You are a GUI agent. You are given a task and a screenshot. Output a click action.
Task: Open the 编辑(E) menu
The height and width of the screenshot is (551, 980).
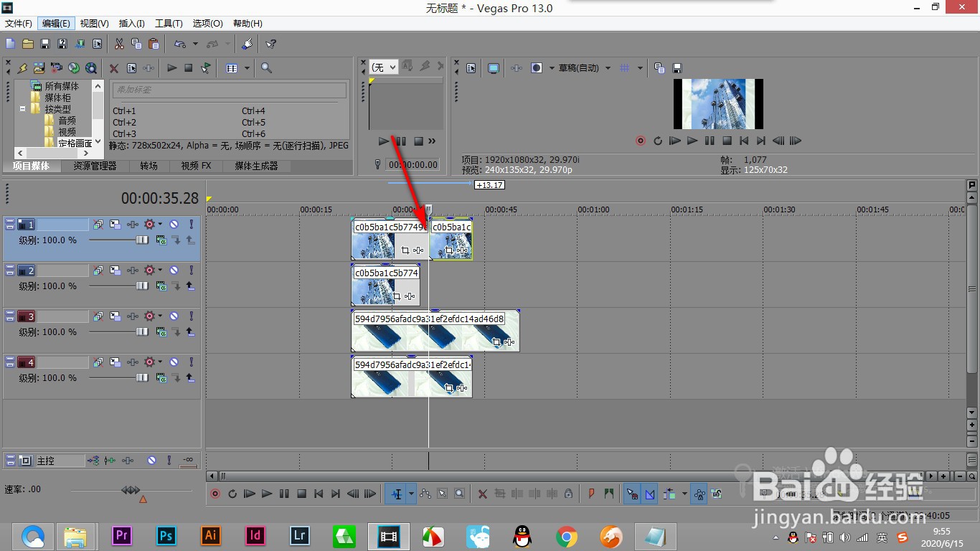click(56, 24)
